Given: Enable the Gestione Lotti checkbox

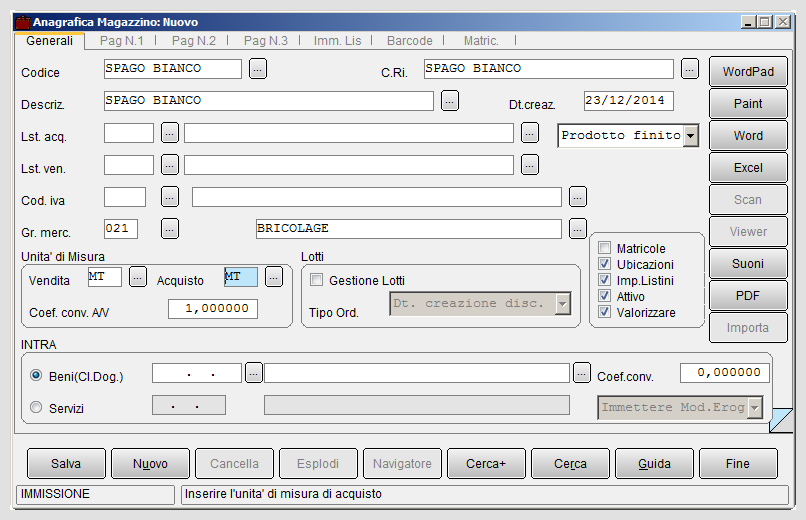Looking at the screenshot, I should click(317, 280).
